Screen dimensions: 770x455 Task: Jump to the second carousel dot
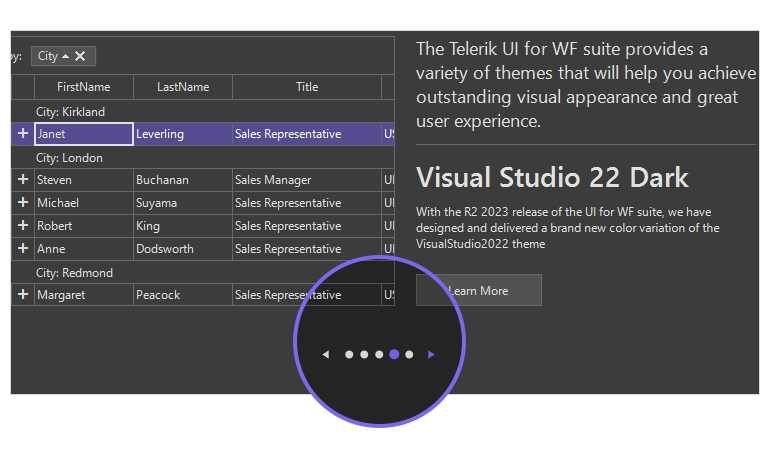[x=364, y=354]
